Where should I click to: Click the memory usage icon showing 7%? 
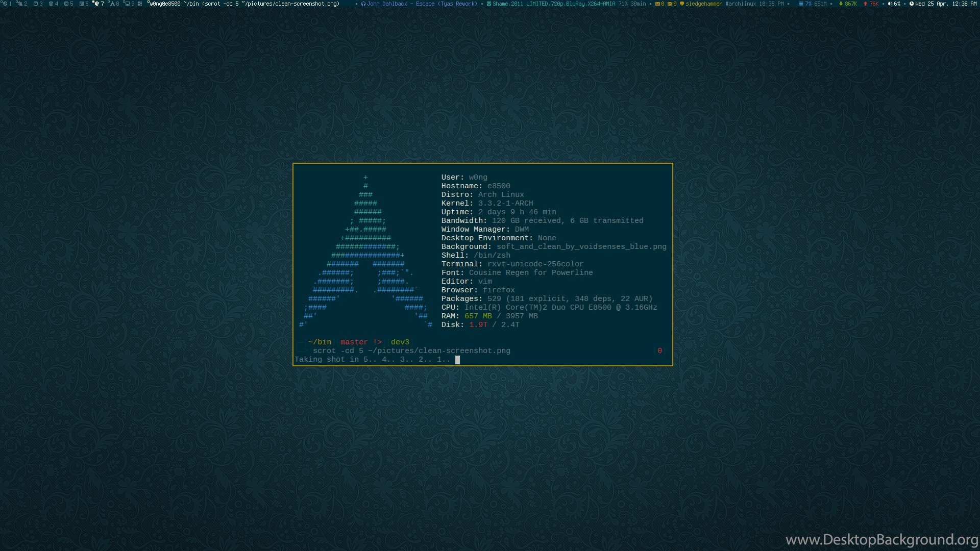coord(801,4)
